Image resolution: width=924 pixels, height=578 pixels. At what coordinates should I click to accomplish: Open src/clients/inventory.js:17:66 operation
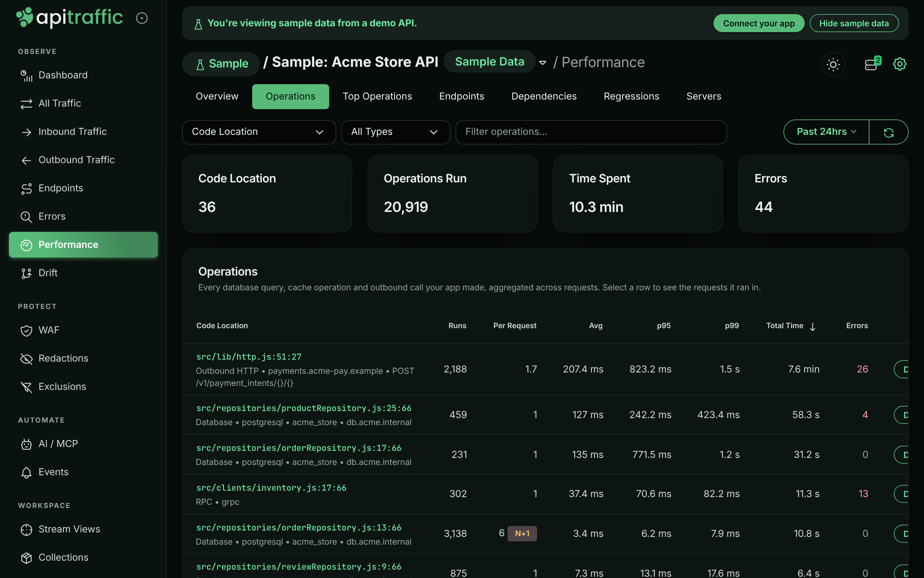click(271, 488)
